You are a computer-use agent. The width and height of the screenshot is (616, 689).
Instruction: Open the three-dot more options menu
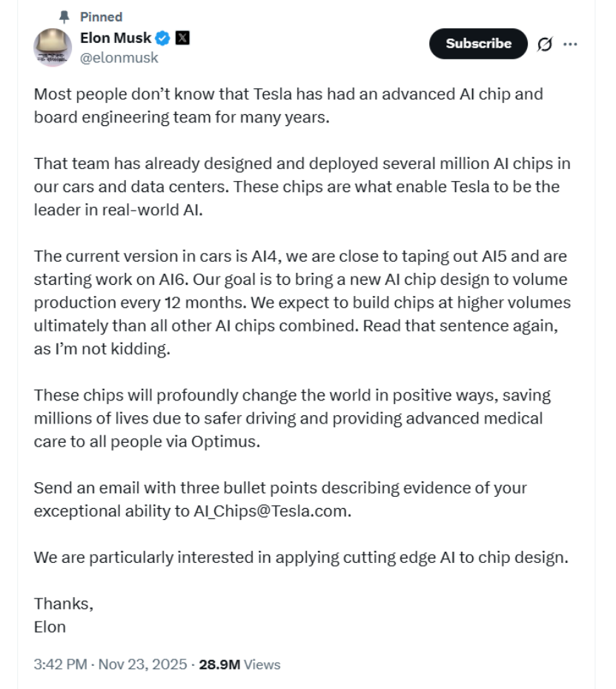tap(570, 44)
